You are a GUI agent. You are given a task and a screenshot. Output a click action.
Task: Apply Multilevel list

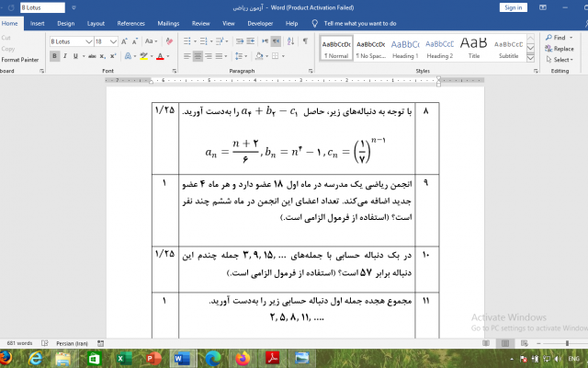click(220, 40)
